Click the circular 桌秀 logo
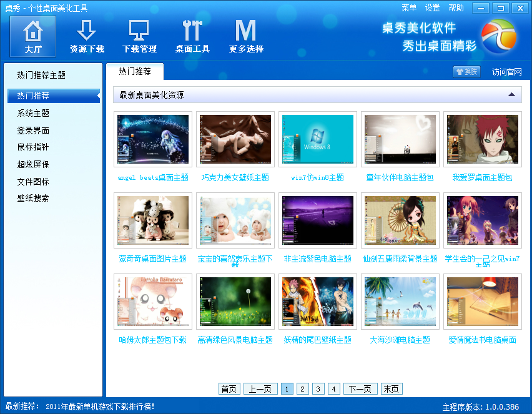This screenshot has width=532, height=414. [500, 36]
